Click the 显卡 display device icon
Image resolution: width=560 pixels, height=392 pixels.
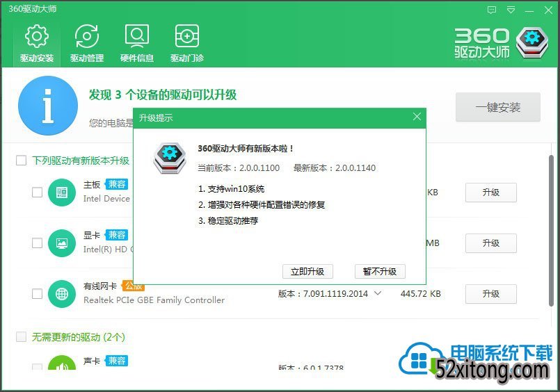tap(62, 243)
